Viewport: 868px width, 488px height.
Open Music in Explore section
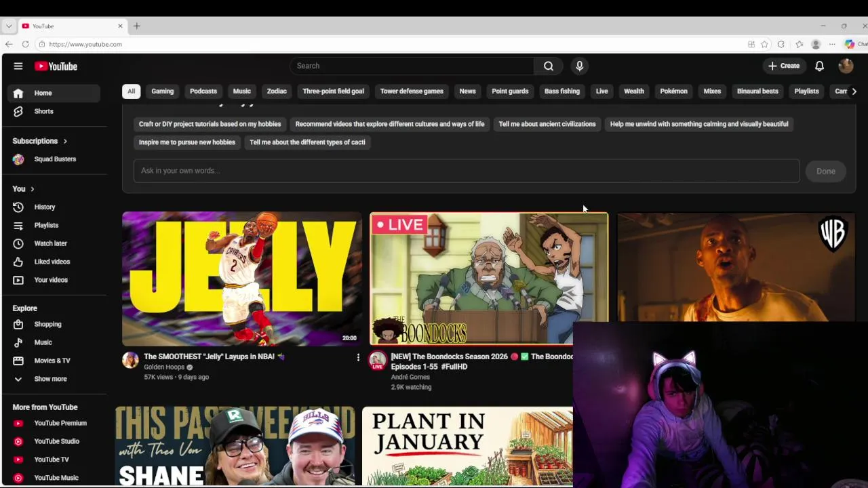tap(54, 342)
